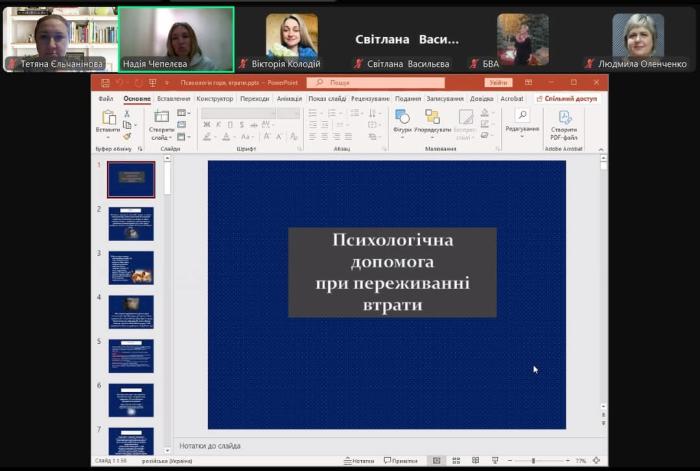700x471 pixels.
Task: Toggle the Comments (Примітки) pane
Action: tap(401, 461)
